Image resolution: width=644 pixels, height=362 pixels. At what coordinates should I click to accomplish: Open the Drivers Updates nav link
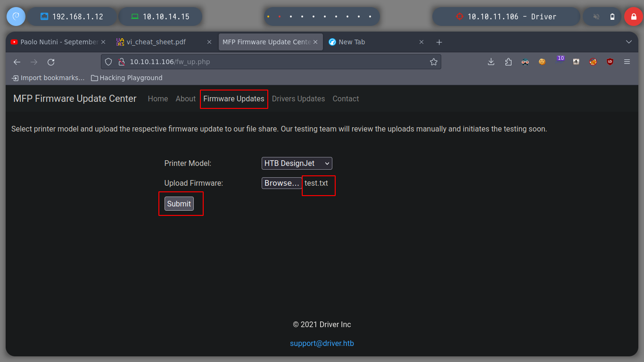pyautogui.click(x=298, y=99)
